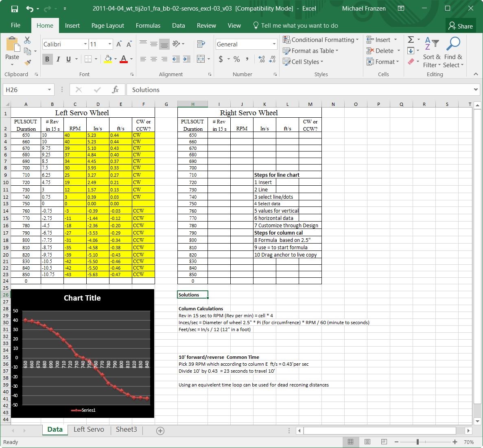Click Delete cells button

click(383, 51)
